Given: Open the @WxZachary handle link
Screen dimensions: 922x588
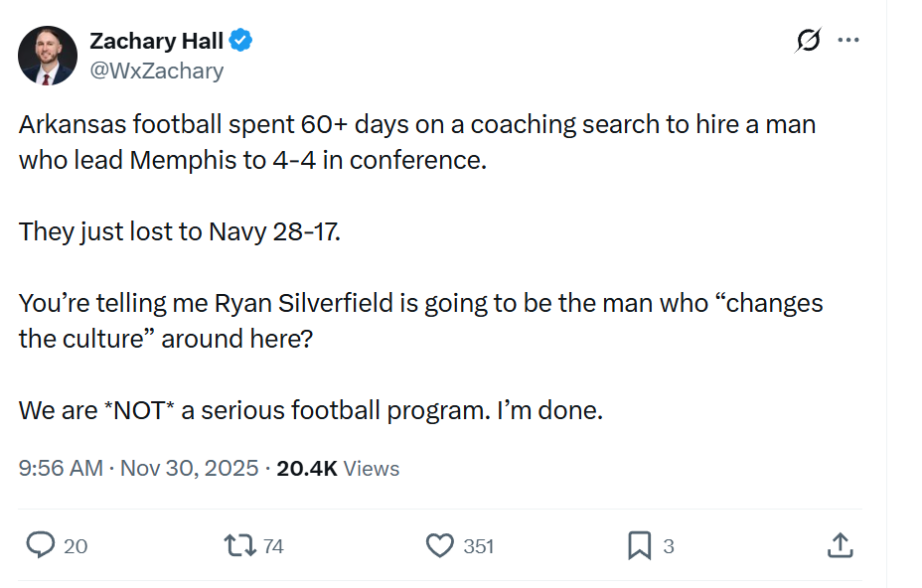Looking at the screenshot, I should coord(156,71).
